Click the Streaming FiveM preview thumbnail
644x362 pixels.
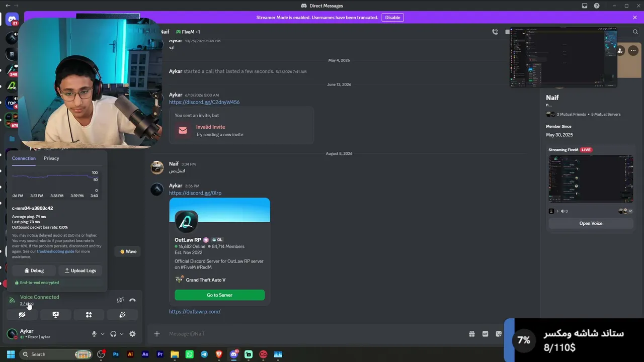coord(591,179)
